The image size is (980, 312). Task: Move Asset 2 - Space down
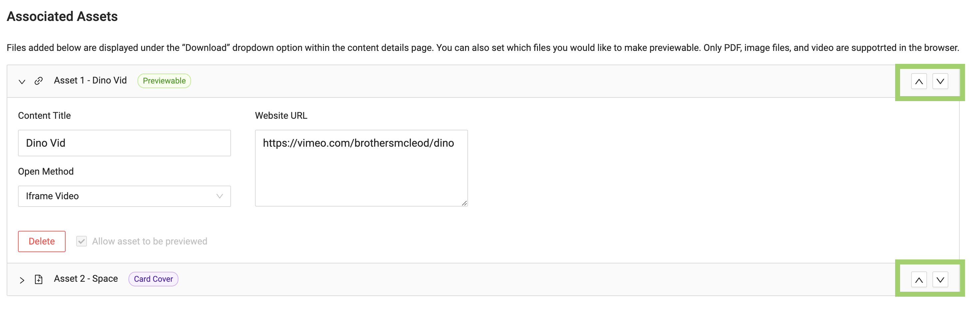pyautogui.click(x=940, y=280)
